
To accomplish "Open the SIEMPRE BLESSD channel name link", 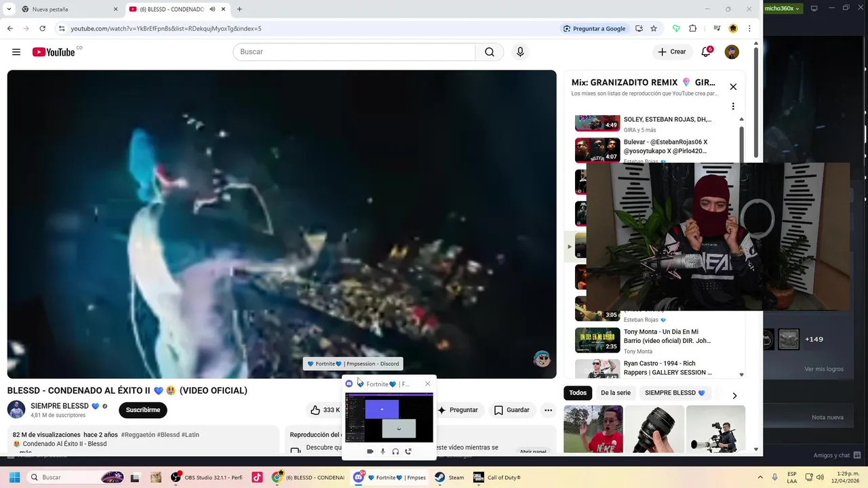I will [x=60, y=406].
